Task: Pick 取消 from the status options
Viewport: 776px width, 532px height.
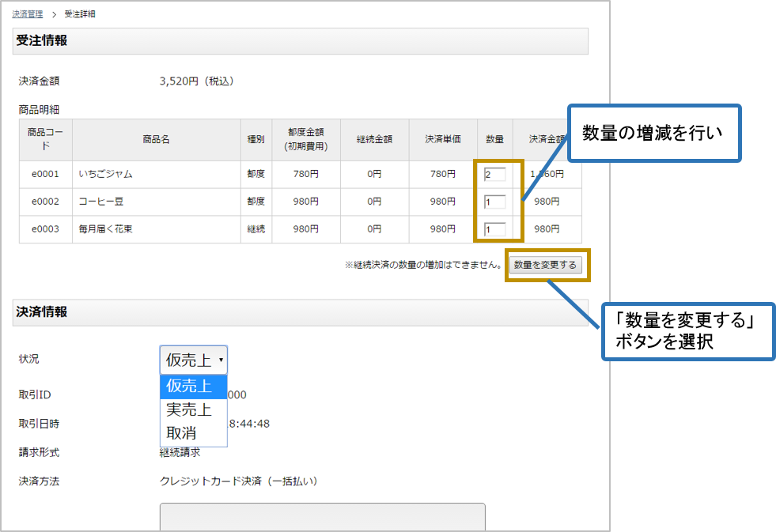Action: [182, 433]
